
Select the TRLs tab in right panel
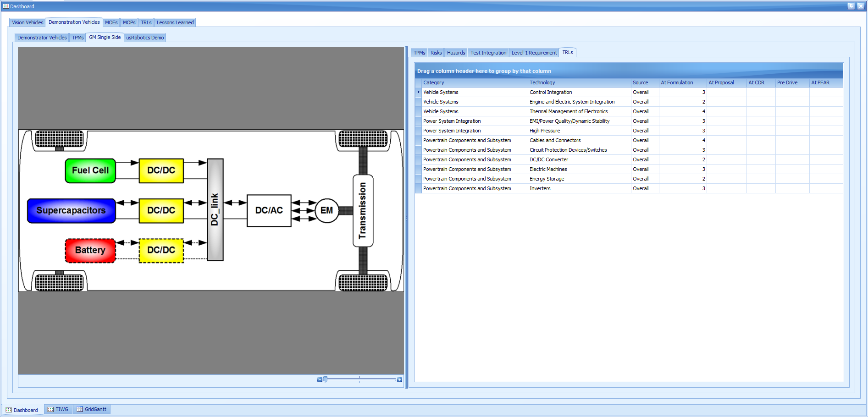point(568,52)
